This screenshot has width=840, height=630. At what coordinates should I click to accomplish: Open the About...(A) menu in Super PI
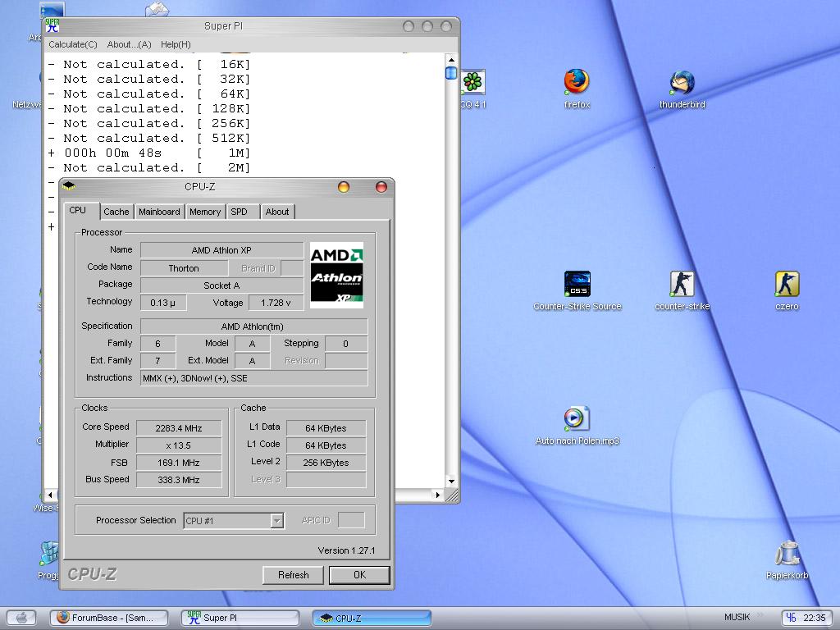tap(129, 44)
